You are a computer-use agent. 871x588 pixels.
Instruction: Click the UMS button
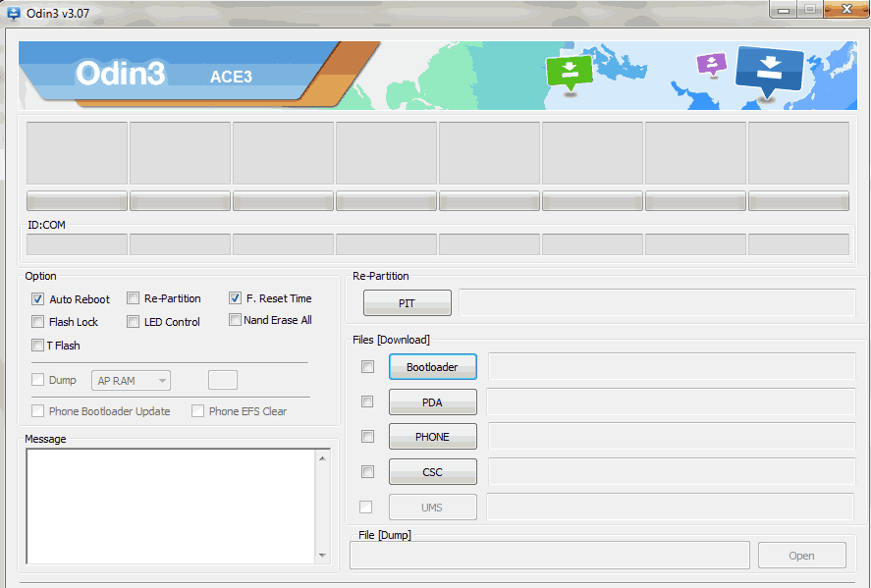pos(433,507)
